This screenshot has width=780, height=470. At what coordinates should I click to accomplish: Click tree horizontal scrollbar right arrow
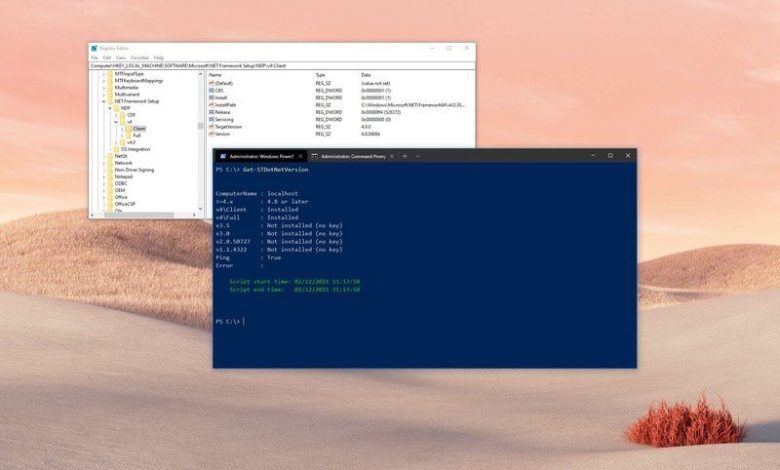point(195,215)
